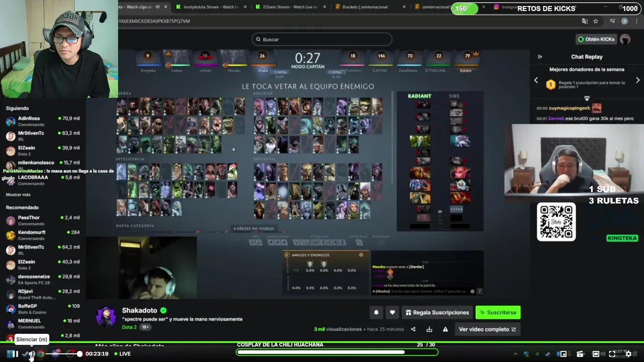This screenshot has height=362, width=644.
Task: Toggle the notification bell for Shakadoto
Action: 376,312
